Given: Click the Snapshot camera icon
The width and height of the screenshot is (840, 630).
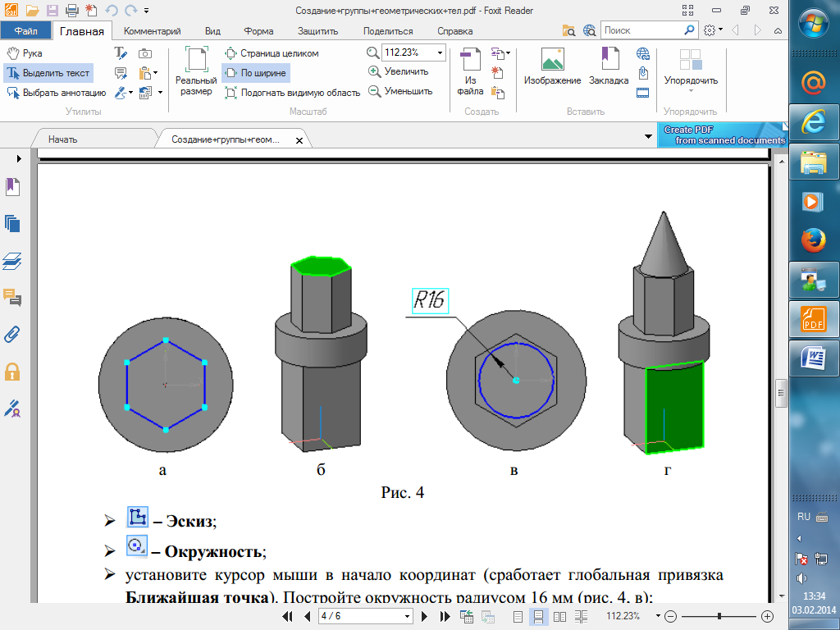Looking at the screenshot, I should [144, 53].
